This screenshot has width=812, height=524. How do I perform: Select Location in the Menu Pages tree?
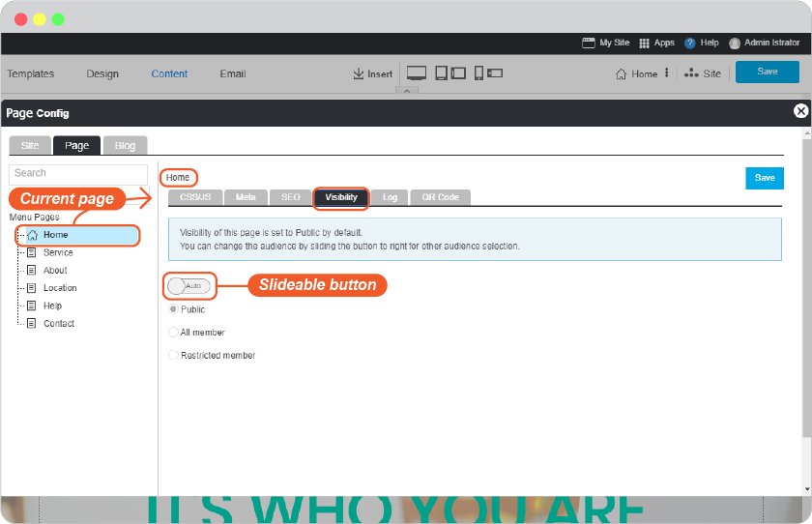click(60, 288)
